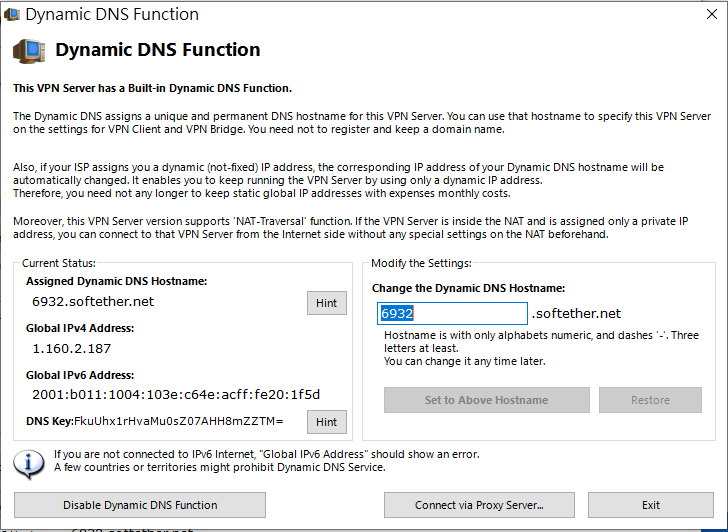Viewport: 728px width, 532px height.
Task: Click the Global IPv6 address value
Action: point(176,394)
